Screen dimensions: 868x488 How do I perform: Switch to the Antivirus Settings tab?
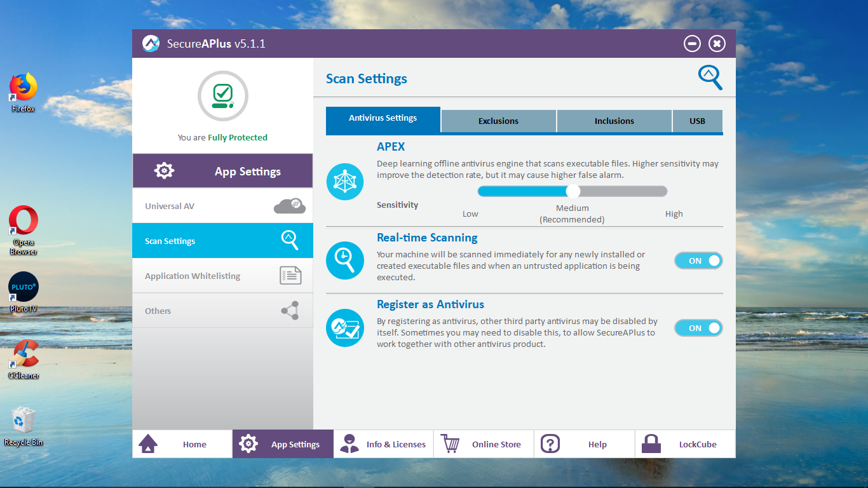(x=383, y=119)
